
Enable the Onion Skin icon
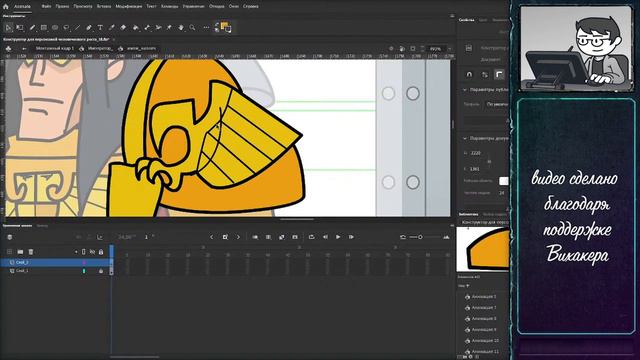click(x=255, y=237)
